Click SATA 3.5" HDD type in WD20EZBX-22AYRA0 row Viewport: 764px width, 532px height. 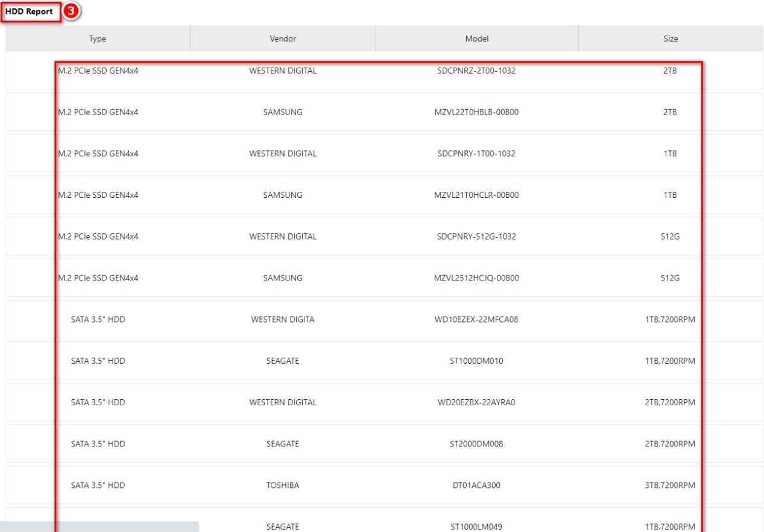[x=98, y=402]
